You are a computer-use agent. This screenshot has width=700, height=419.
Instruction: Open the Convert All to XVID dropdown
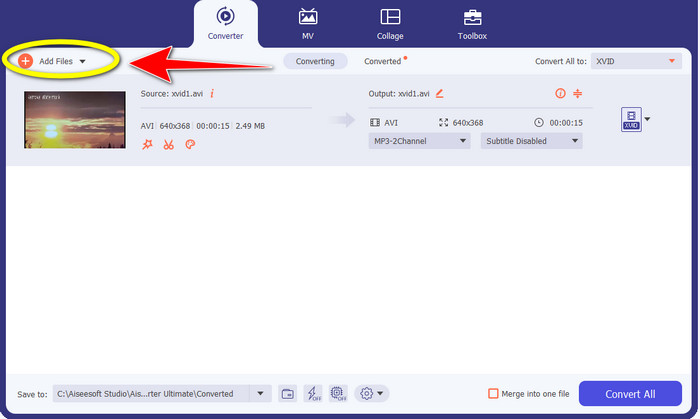tap(636, 61)
